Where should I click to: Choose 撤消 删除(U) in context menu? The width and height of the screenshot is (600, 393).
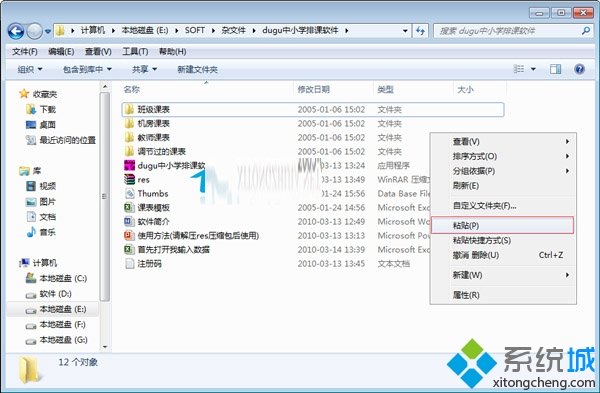coord(503,255)
